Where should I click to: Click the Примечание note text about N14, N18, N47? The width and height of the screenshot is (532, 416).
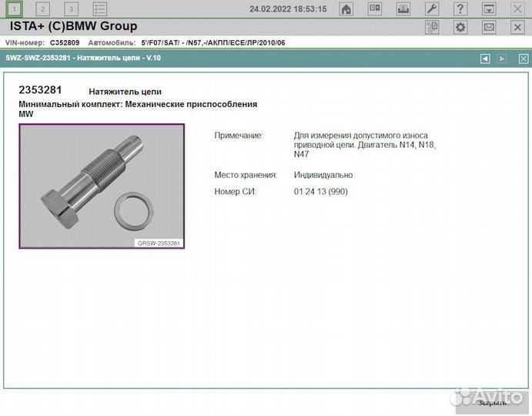[364, 145]
